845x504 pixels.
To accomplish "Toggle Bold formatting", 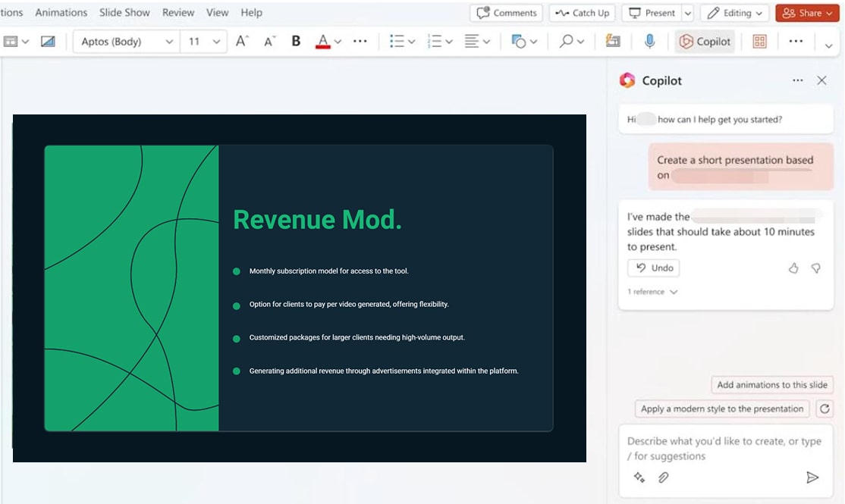I will [296, 42].
